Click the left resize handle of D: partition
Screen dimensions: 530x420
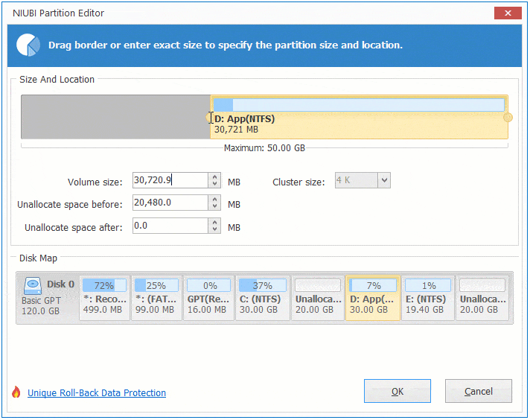[210, 117]
